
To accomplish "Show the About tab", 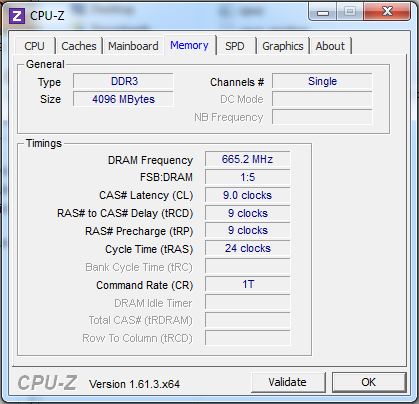I will (x=330, y=46).
